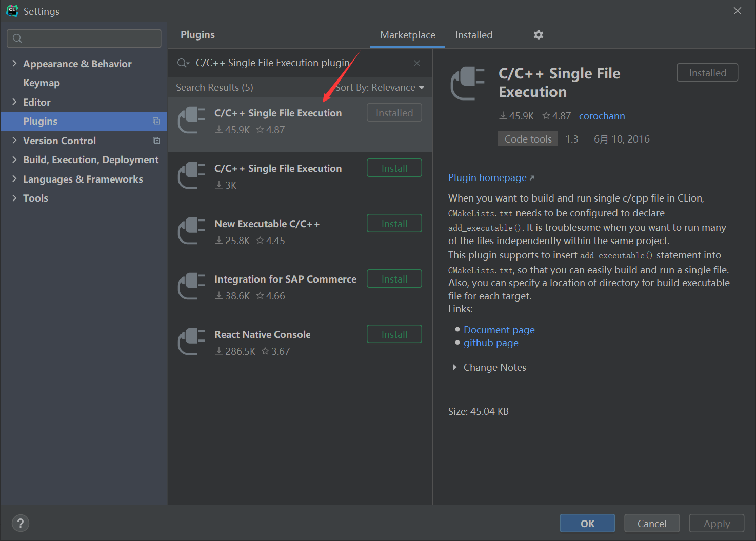The height and width of the screenshot is (541, 756).
Task: Click the Integration for SAP Commerce plugin icon
Action: (x=191, y=286)
